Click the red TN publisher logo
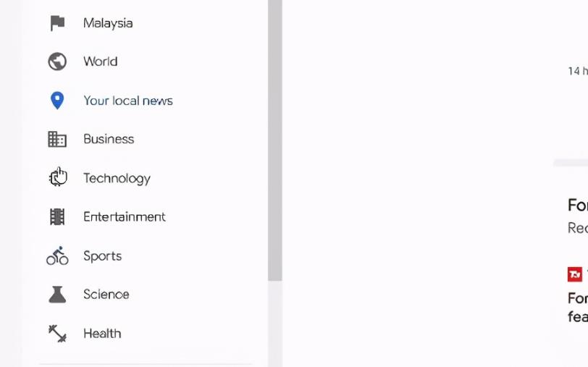The height and width of the screenshot is (367, 588). 575,274
